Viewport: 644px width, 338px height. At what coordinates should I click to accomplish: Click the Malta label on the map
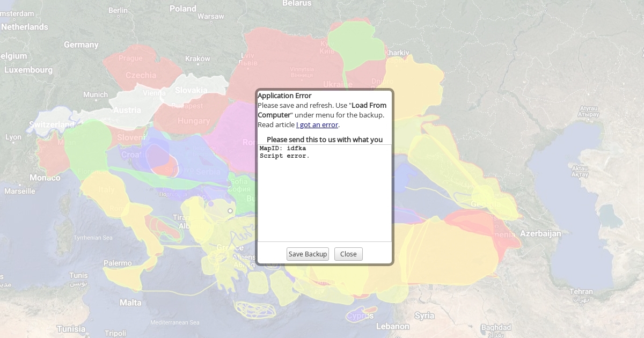click(130, 303)
